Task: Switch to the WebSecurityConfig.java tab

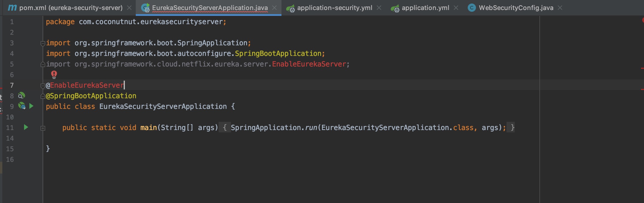Action: coord(516,8)
